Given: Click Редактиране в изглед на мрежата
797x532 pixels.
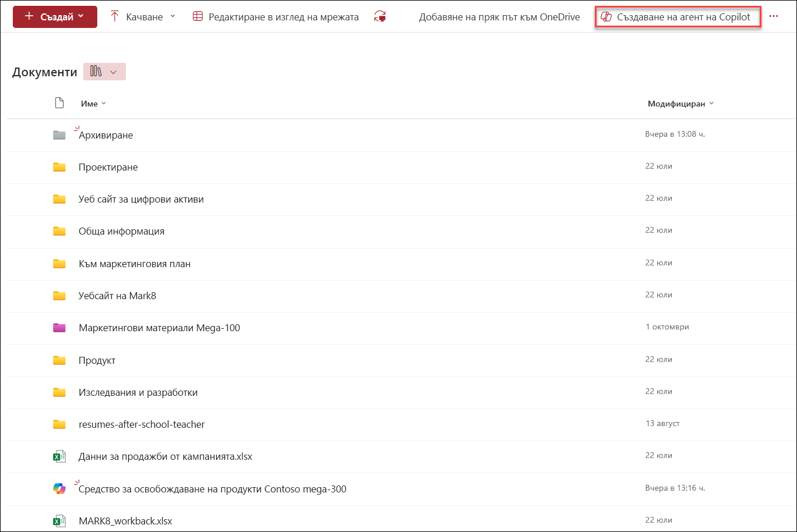Looking at the screenshot, I should pos(284,17).
